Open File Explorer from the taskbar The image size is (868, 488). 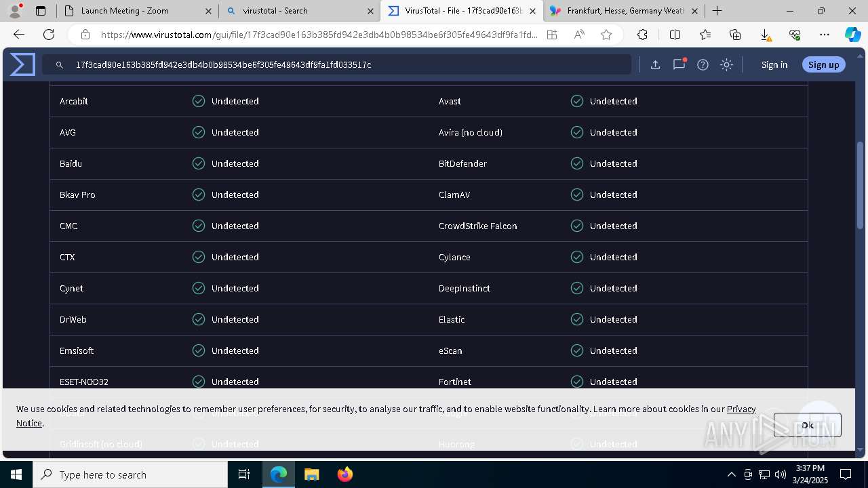coord(311,474)
